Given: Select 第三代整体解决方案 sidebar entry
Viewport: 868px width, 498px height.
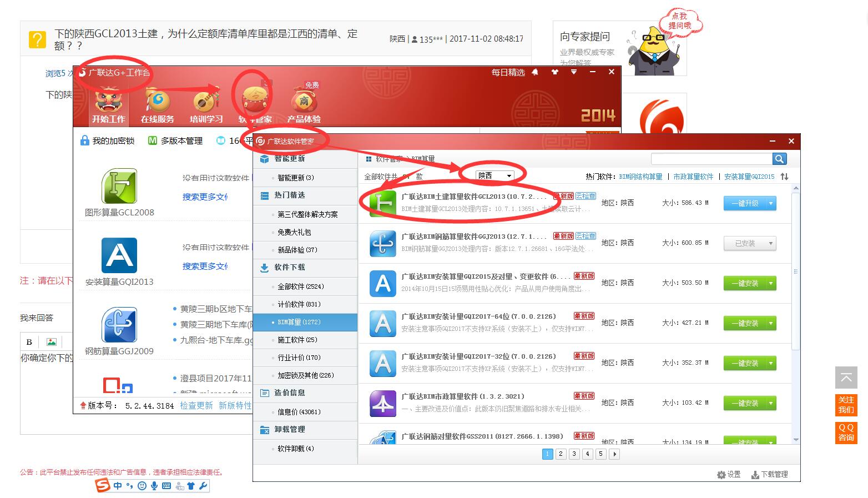Looking at the screenshot, I should click(x=305, y=214).
